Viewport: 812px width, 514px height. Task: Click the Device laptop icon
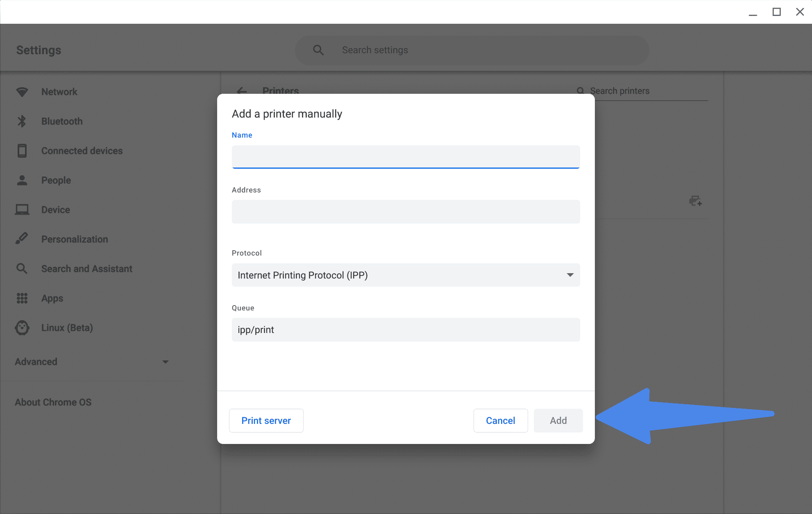[x=22, y=210]
